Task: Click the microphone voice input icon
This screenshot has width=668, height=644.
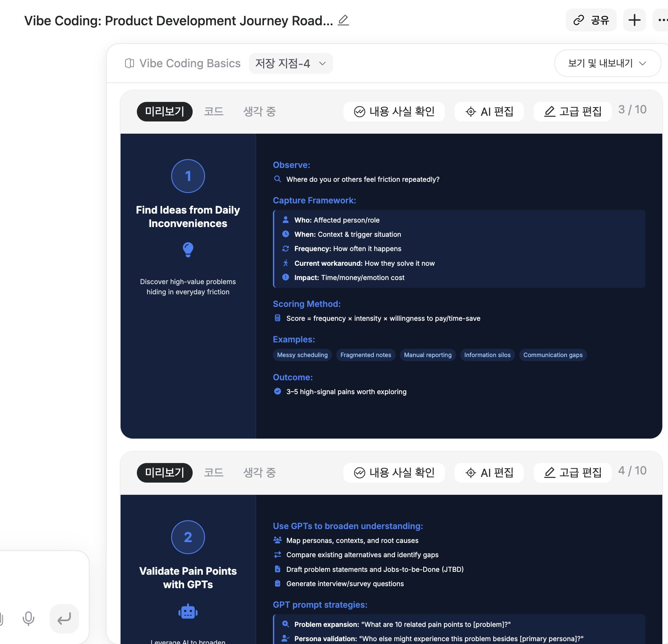Action: point(29,618)
